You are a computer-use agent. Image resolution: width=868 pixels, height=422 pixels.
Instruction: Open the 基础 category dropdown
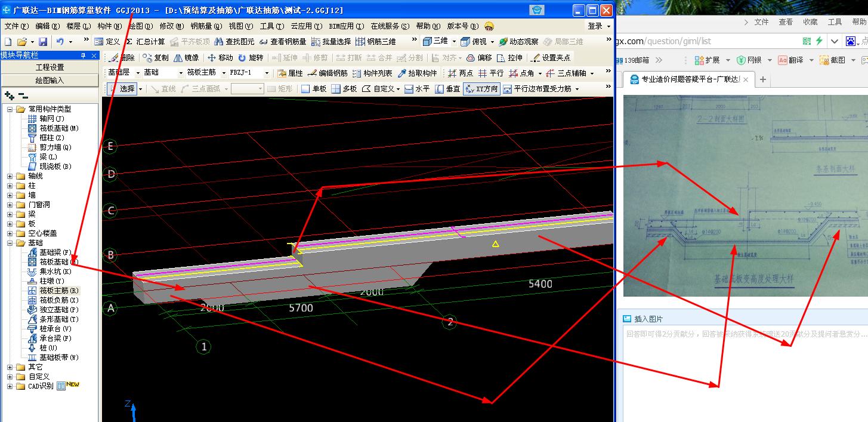[181, 73]
